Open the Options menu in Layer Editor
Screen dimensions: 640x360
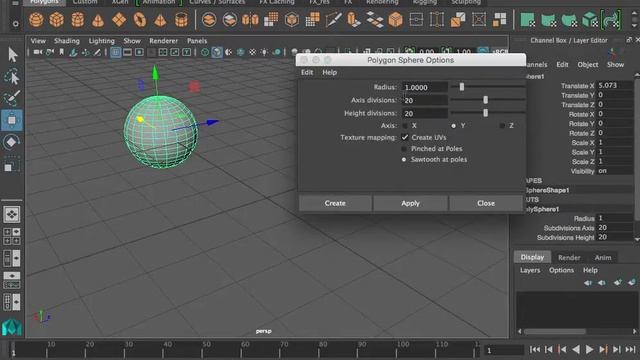pos(561,270)
